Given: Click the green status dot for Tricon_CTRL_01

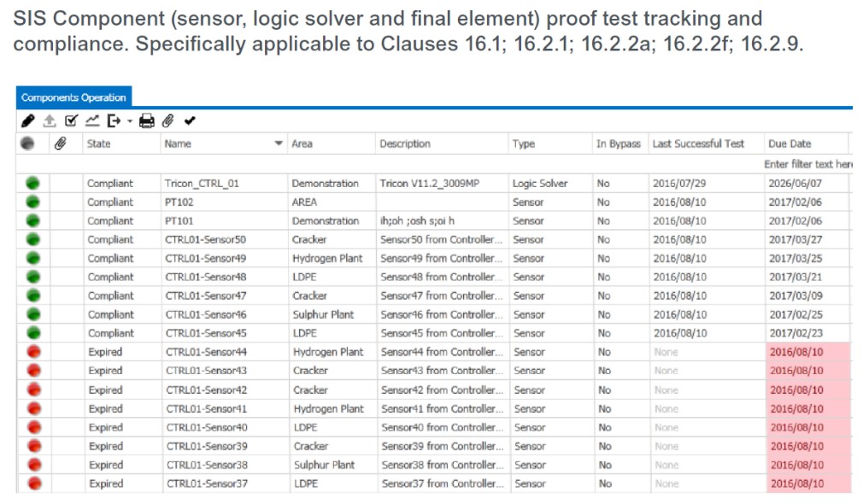Looking at the screenshot, I should point(33,183).
